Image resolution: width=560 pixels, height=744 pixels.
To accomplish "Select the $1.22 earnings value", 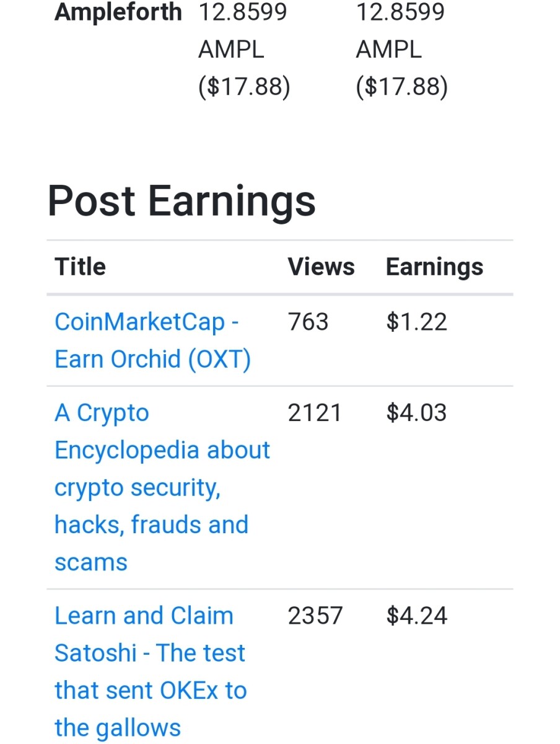I will 416,322.
